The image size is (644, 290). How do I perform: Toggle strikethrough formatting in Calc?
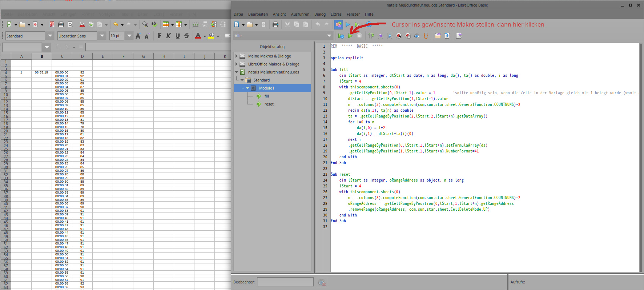coord(186,36)
